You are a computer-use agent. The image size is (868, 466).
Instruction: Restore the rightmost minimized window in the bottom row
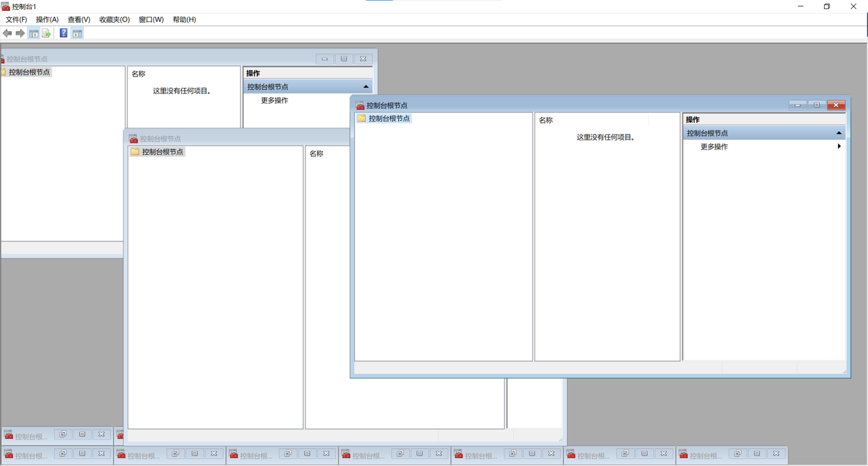[x=737, y=454]
